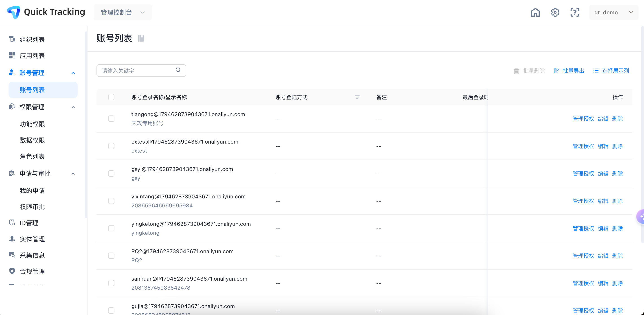Click 管理授权 for yixintang account
This screenshot has height=315, width=644.
(x=583, y=201)
